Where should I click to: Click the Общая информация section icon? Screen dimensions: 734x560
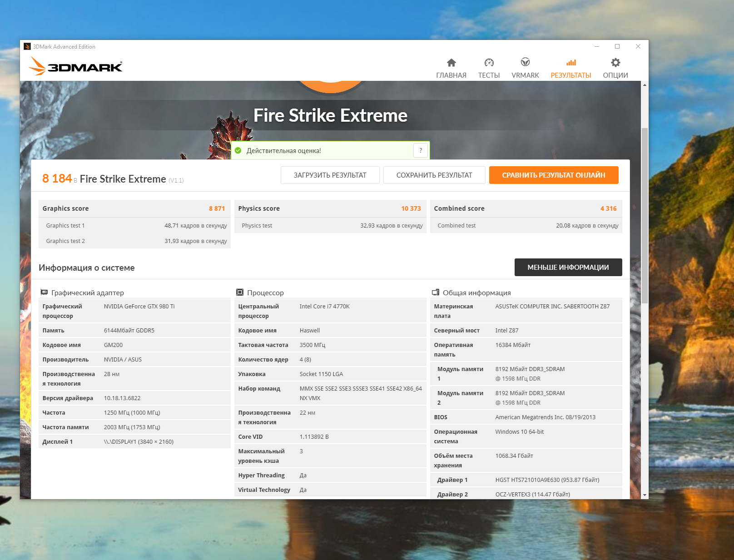436,292
